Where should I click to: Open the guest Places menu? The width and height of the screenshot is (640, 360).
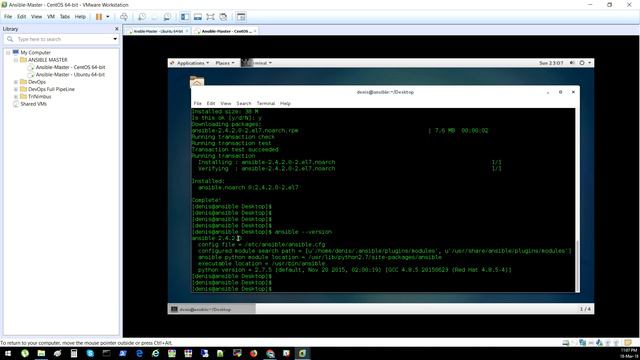(225, 63)
